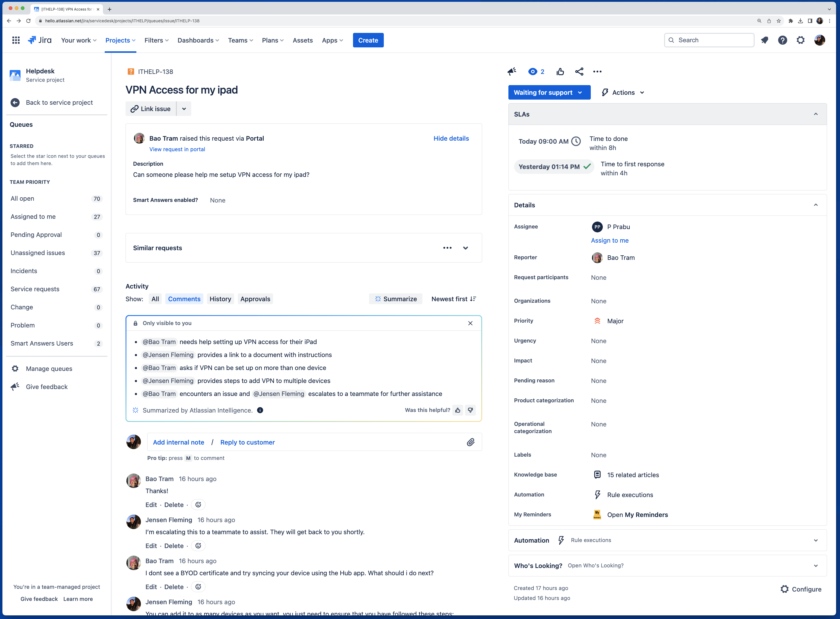Switch to the Approvals activity tab

[255, 299]
